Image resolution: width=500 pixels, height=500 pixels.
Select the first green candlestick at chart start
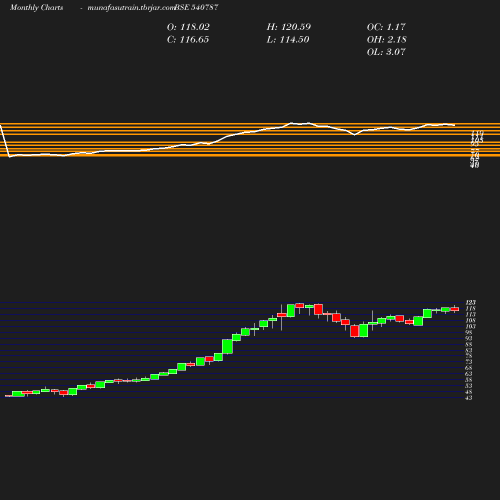(x=18, y=394)
